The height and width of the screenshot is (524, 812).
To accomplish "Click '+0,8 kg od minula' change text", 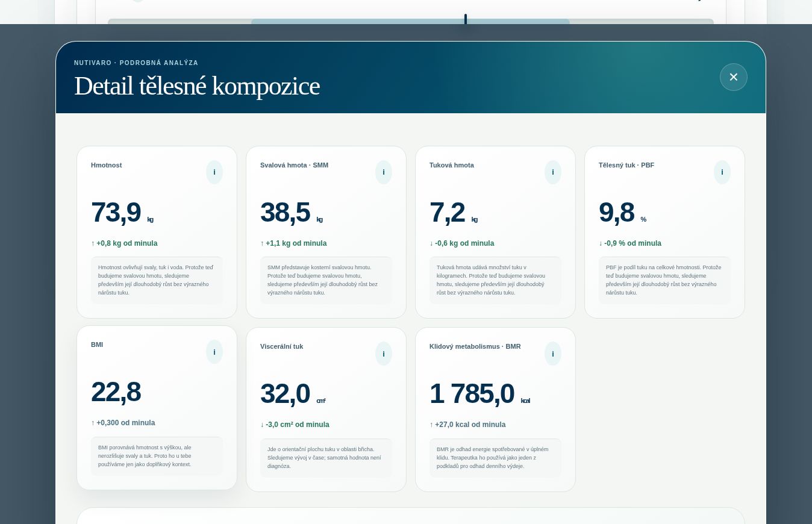I will [124, 243].
